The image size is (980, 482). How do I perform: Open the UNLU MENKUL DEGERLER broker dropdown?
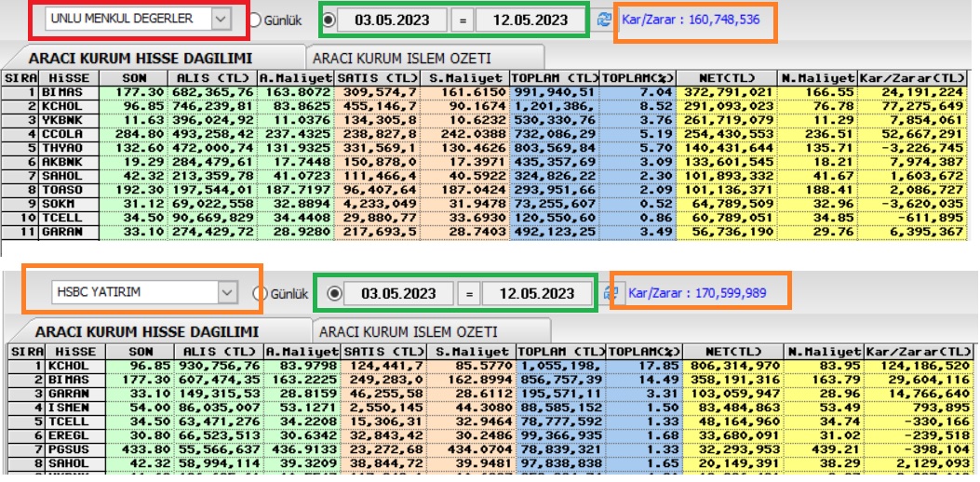coord(222,19)
